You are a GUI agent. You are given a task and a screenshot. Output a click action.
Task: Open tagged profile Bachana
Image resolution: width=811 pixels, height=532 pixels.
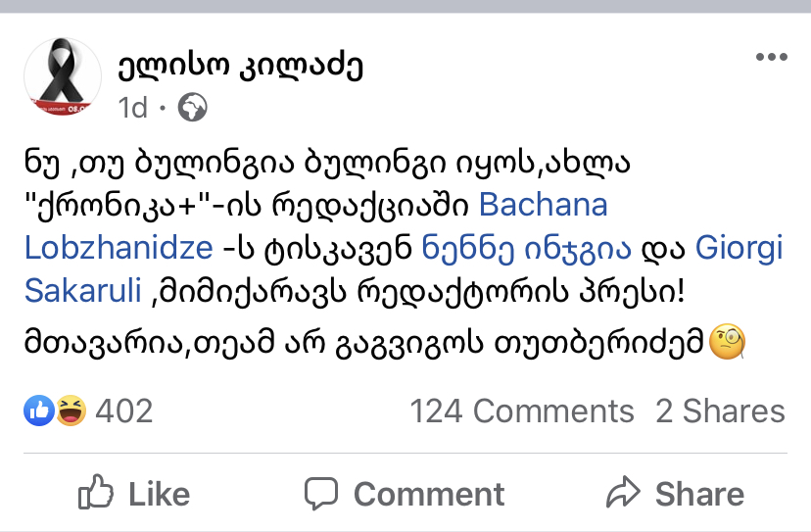[x=543, y=205]
